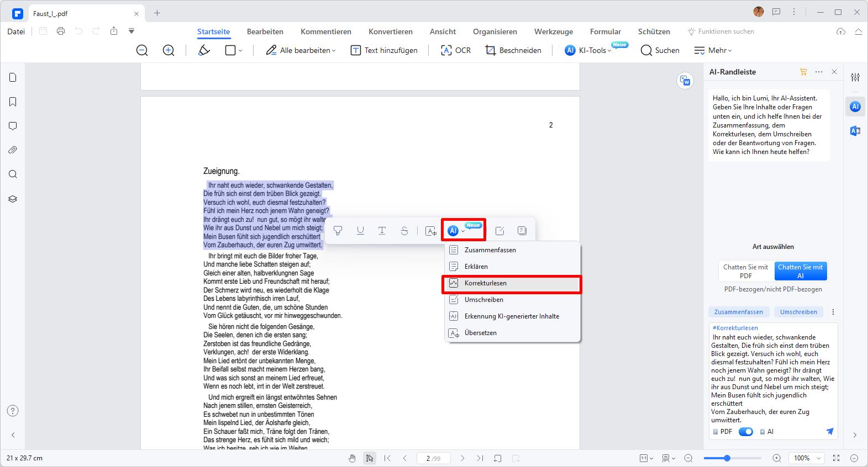Image resolution: width=868 pixels, height=467 pixels.
Task: Click the Zusammenfassen chip in AI panel
Action: (739, 312)
